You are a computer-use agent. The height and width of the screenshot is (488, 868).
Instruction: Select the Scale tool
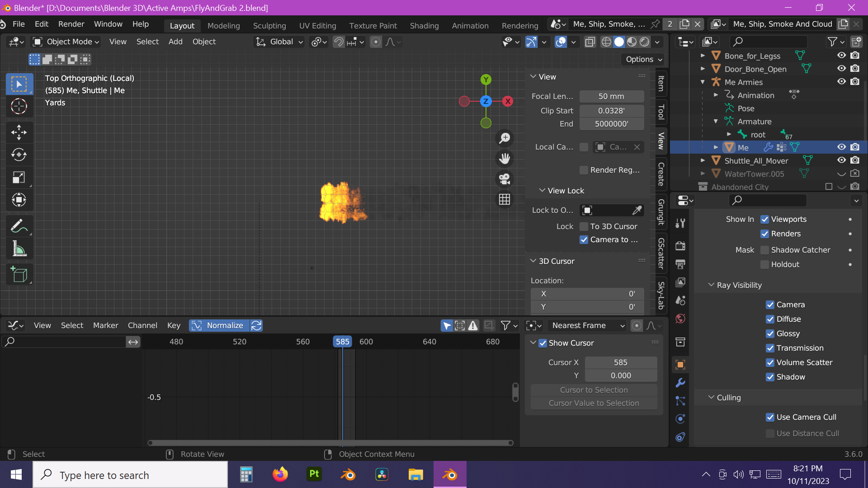19,178
